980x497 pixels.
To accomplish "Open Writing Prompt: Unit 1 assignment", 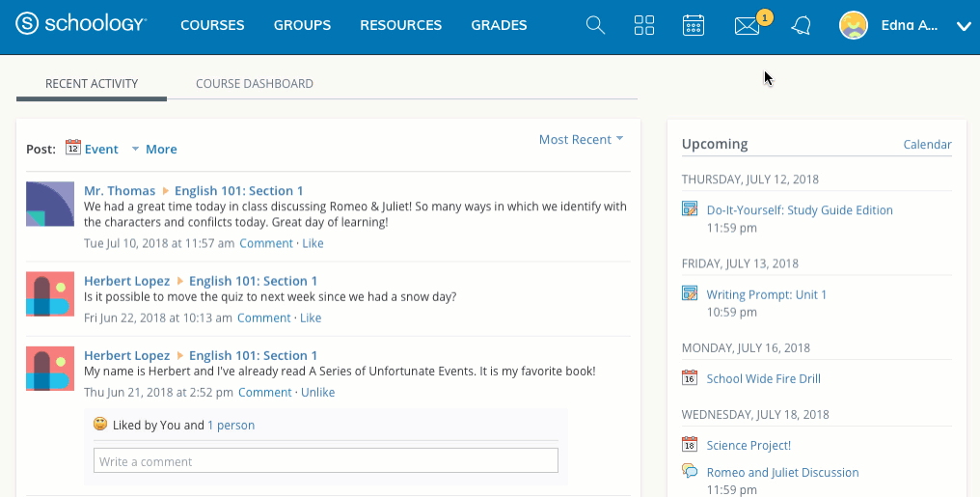I will pos(766,294).
